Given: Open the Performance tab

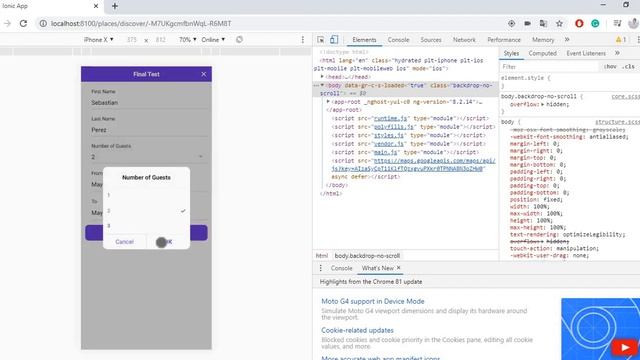Looking at the screenshot, I should point(504,40).
